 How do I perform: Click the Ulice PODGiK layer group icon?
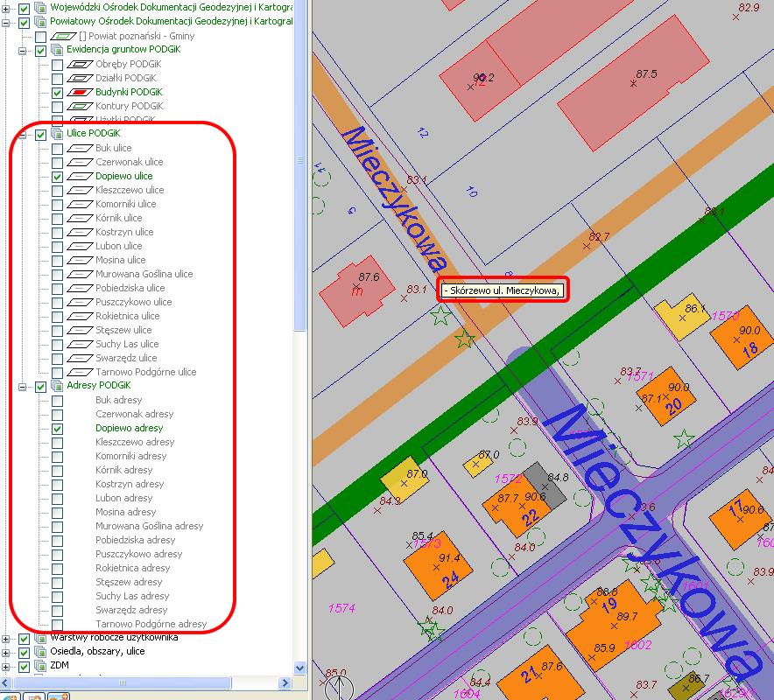pyautogui.click(x=57, y=134)
